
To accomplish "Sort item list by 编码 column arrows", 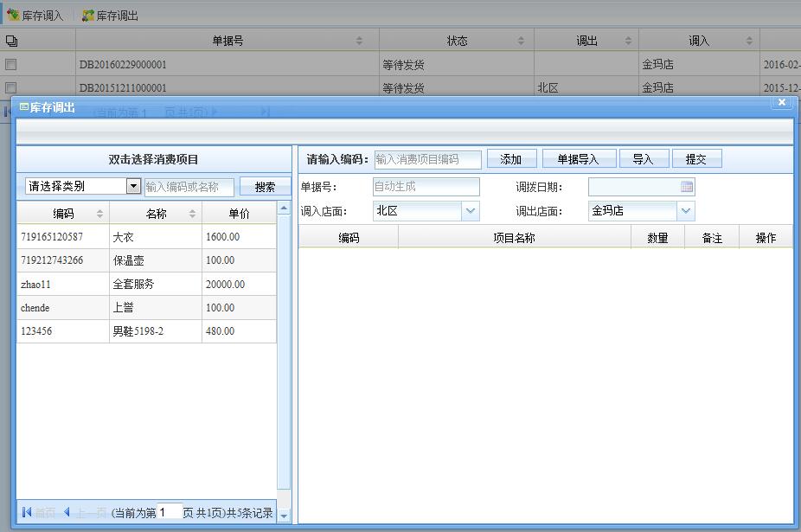I will coord(99,214).
